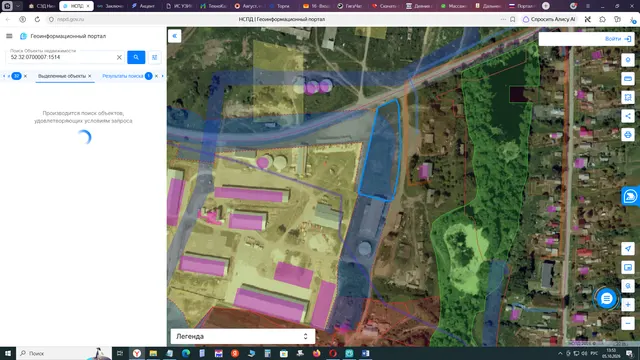Screen dimensions: 640x360
Task: Select the area selection tool
Action: pyautogui.click(x=628, y=97)
